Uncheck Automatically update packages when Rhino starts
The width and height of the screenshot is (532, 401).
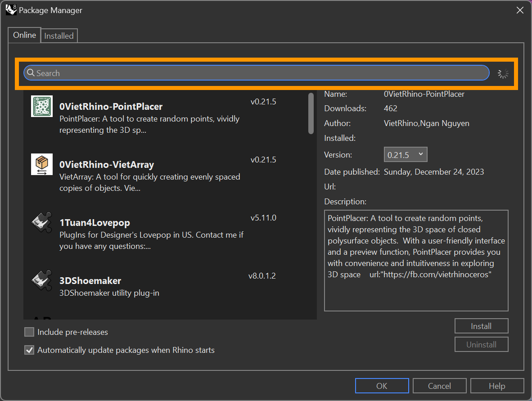point(30,350)
